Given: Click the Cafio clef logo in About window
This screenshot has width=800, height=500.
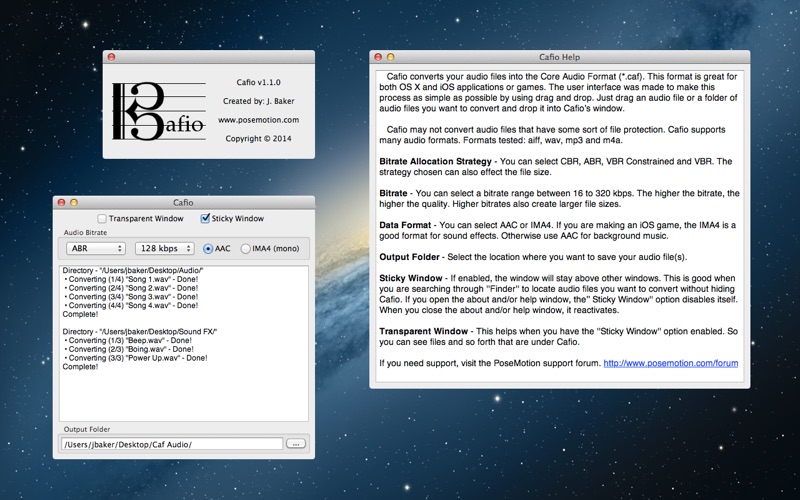Looking at the screenshot, I should (159, 111).
